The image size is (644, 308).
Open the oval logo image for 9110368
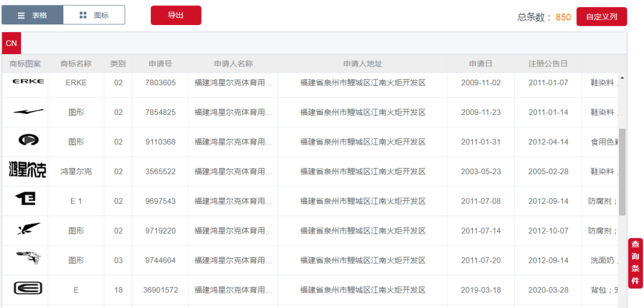click(29, 140)
